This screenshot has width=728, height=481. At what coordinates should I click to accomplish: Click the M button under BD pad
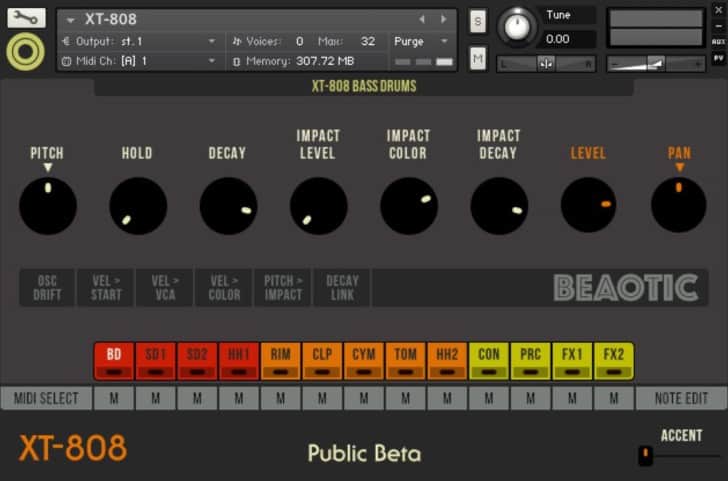pos(114,398)
